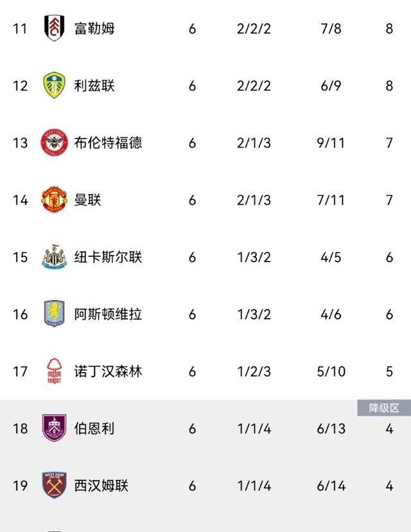Image resolution: width=411 pixels, height=532 pixels.
Task: Select the 西汉姆联 team name
Action: pyautogui.click(x=101, y=485)
